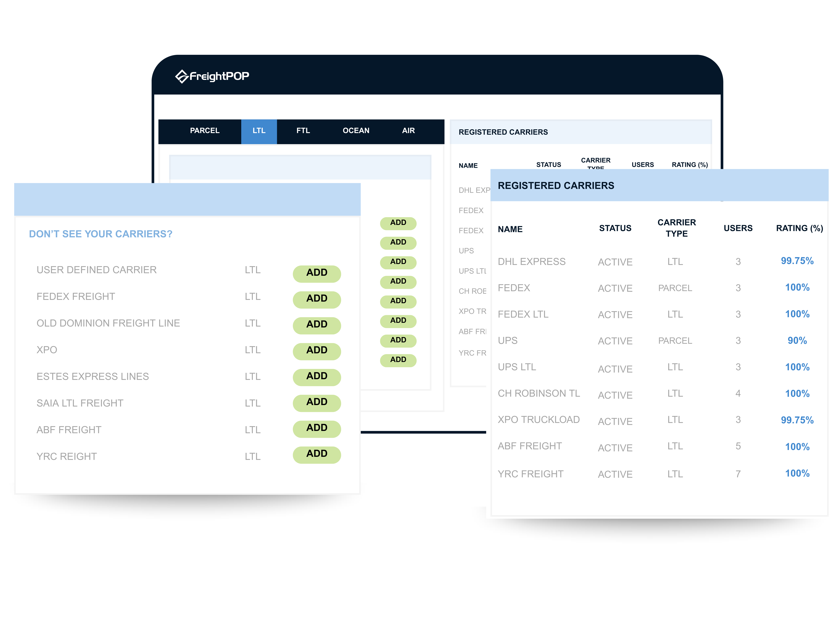Switch to the OCEAN tab
The height and width of the screenshot is (644, 833).
(356, 131)
